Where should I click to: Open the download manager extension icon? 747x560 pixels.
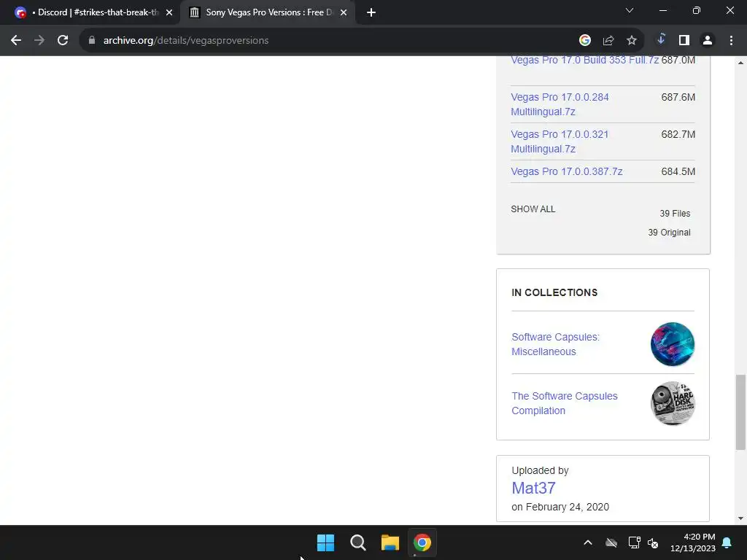[661, 39]
